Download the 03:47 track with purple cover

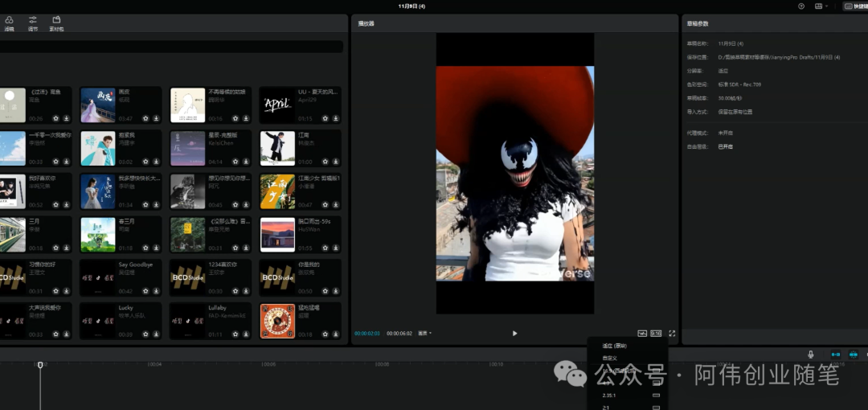(x=156, y=118)
